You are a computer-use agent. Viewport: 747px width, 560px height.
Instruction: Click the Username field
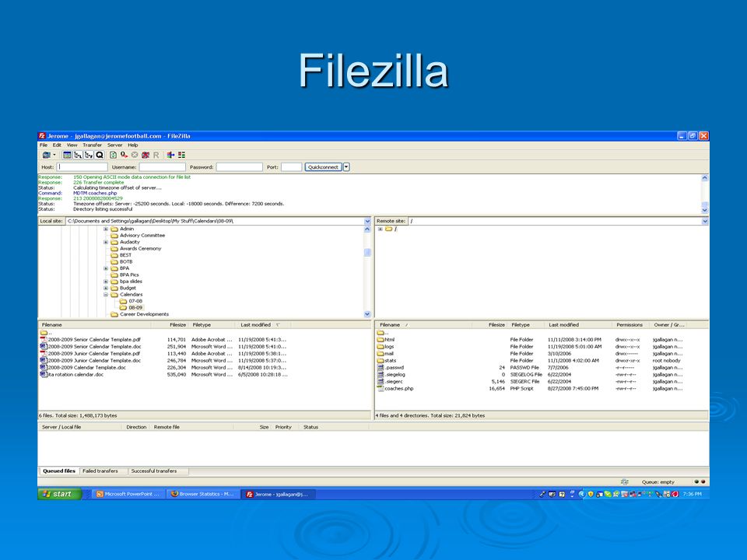pyautogui.click(x=163, y=167)
